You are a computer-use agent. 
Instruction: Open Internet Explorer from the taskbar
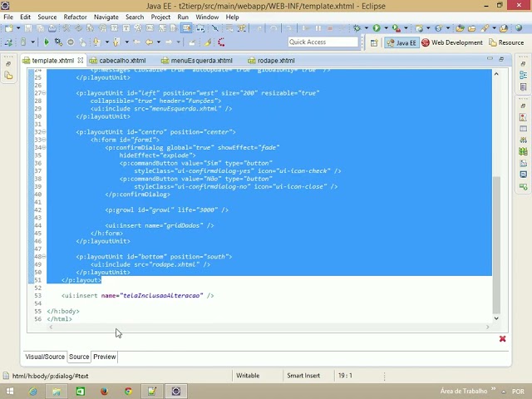pos(33,392)
